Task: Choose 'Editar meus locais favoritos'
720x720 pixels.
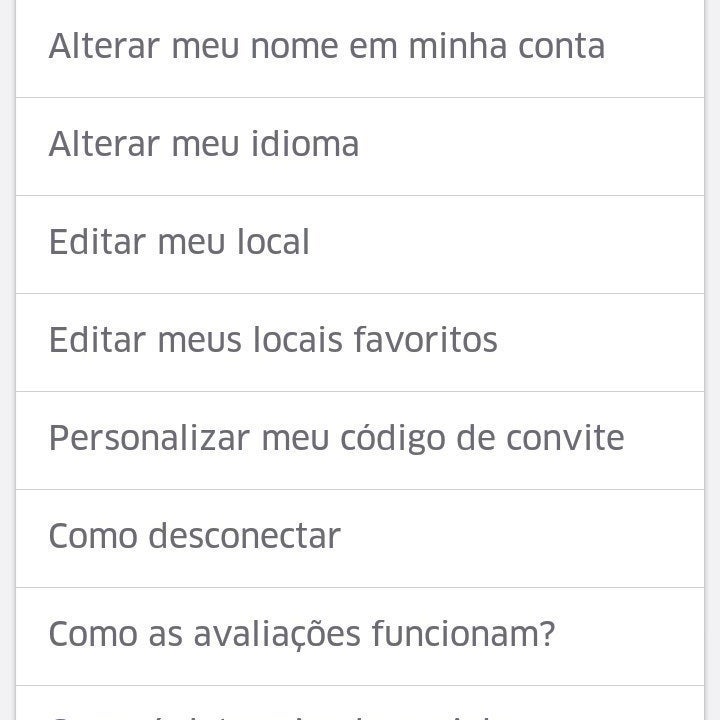Action: [360, 343]
